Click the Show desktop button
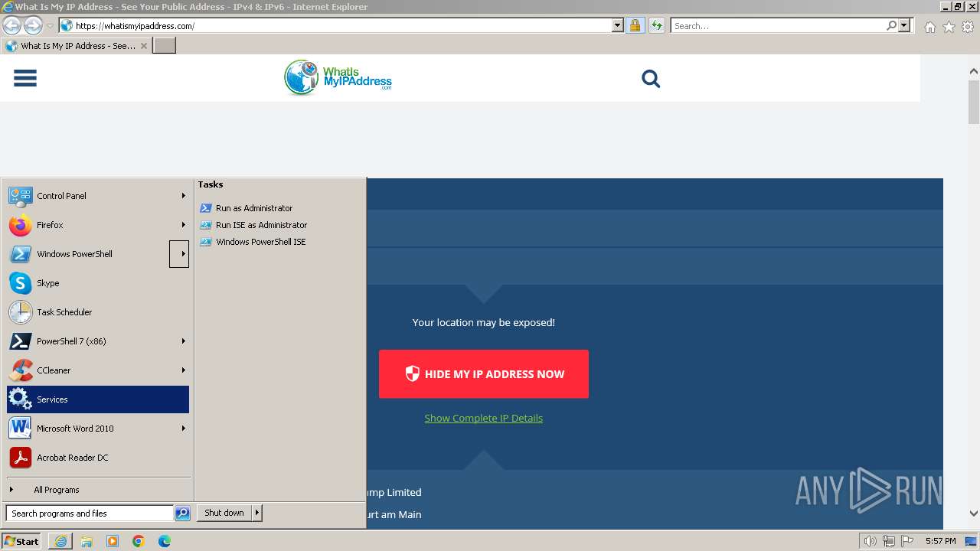Image resolution: width=980 pixels, height=551 pixels. 972,541
